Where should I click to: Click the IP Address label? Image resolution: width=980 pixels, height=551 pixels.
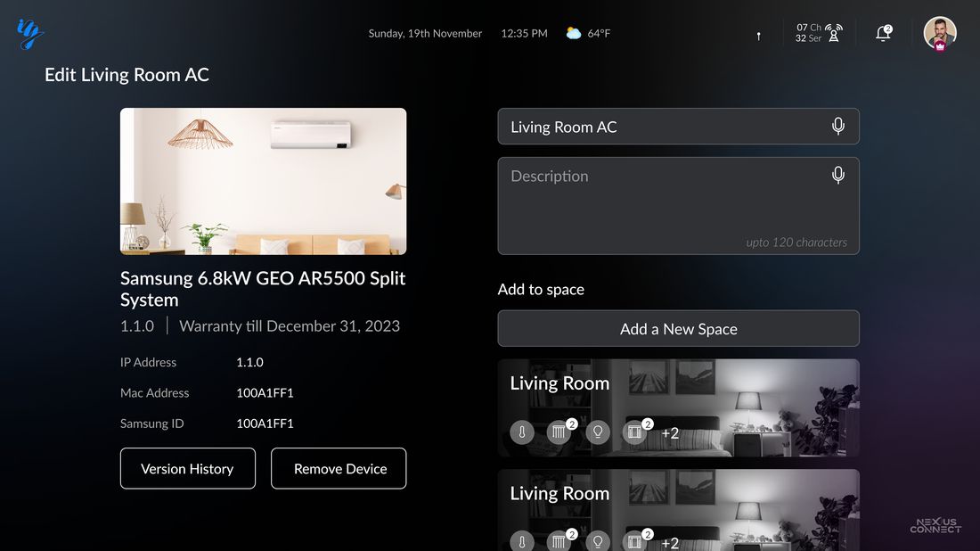148,362
